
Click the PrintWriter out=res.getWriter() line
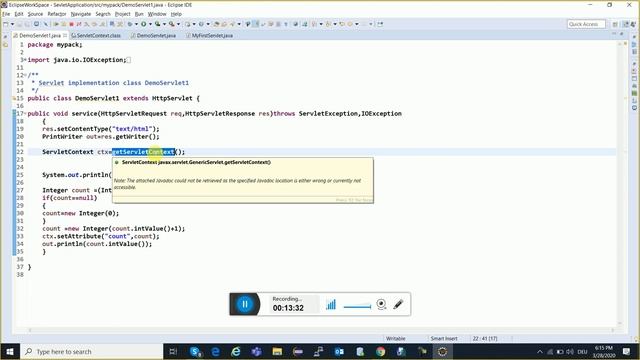[x=101, y=137]
